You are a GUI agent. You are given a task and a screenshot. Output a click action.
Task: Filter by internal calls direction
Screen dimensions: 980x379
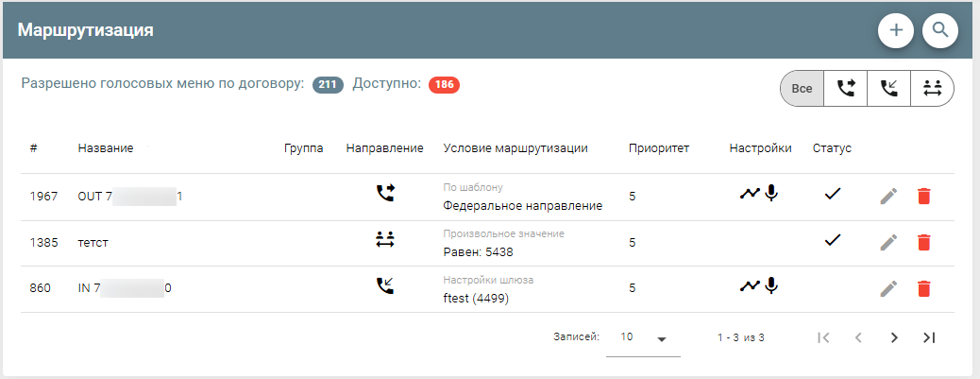[x=932, y=89]
